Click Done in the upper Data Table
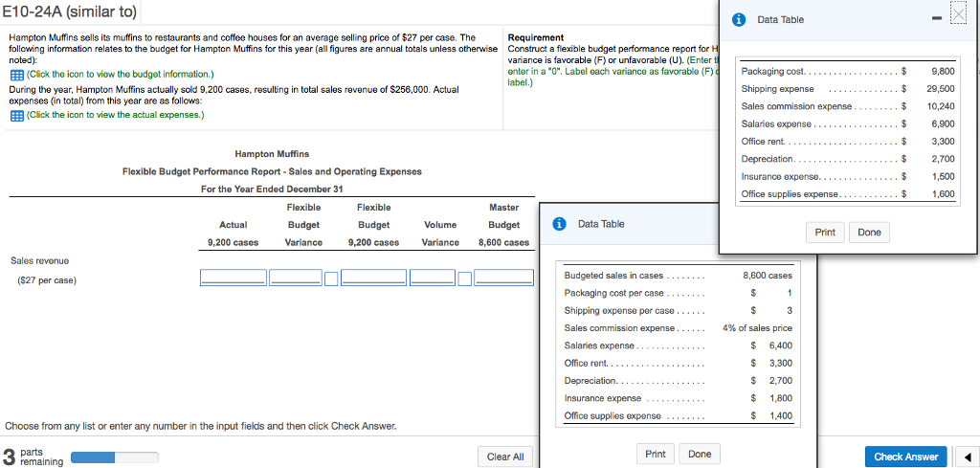 (869, 232)
